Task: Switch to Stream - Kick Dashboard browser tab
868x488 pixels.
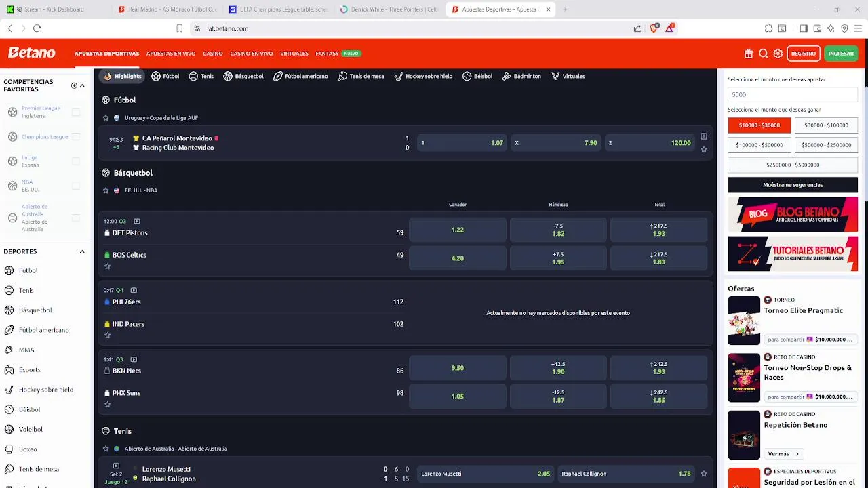Action: pyautogui.click(x=54, y=9)
